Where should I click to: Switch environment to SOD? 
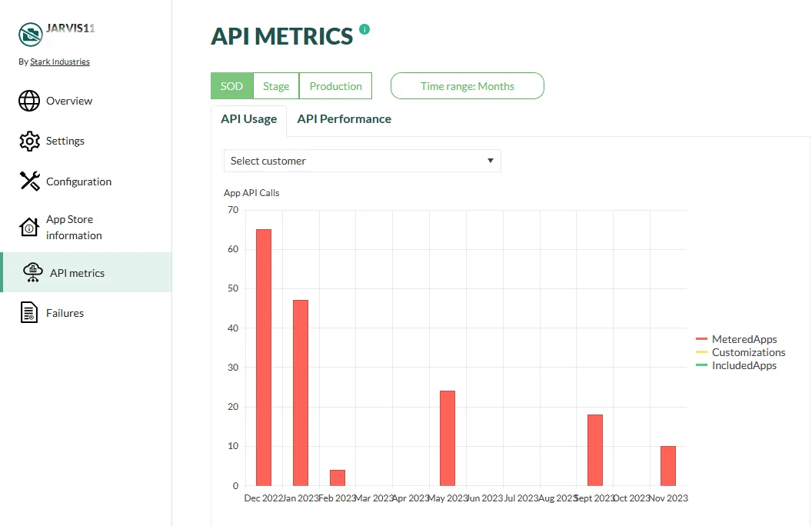tap(231, 86)
